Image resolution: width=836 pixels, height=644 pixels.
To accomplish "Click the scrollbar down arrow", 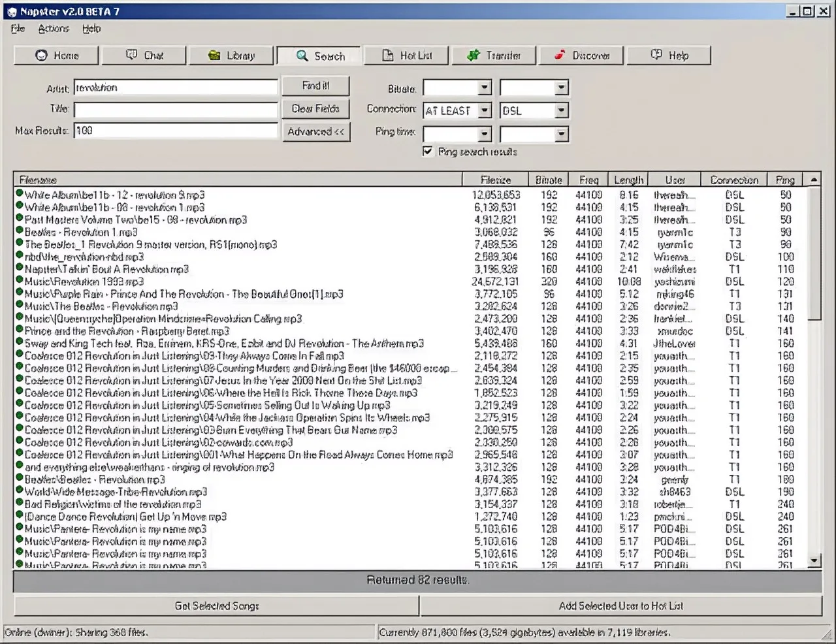I will tap(813, 560).
